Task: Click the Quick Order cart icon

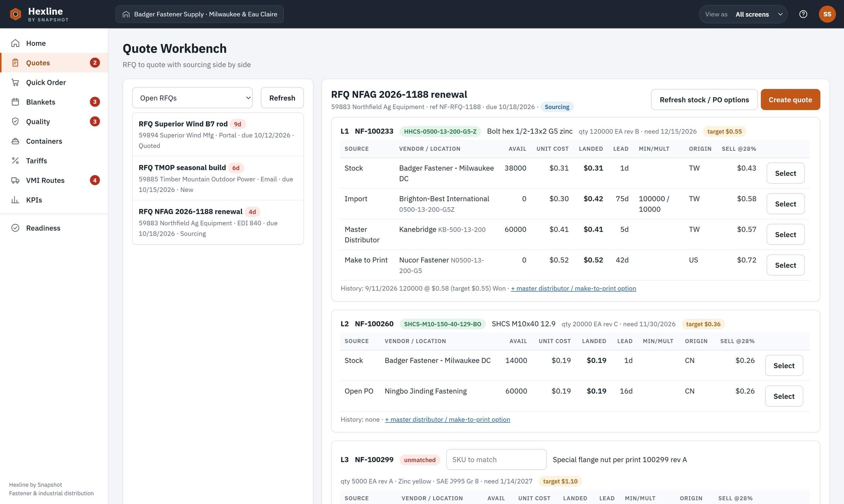Action: click(x=15, y=83)
